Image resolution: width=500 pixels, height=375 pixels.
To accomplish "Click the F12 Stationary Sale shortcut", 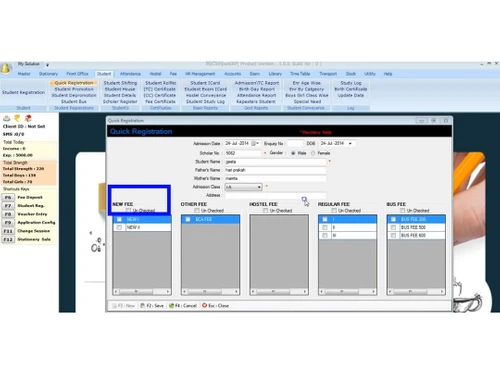I will 27,239.
